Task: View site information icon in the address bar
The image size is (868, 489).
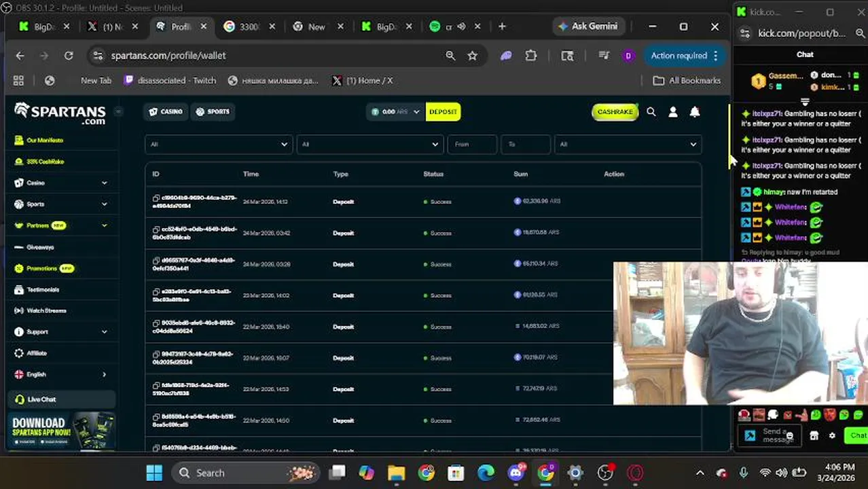Action: coord(98,56)
